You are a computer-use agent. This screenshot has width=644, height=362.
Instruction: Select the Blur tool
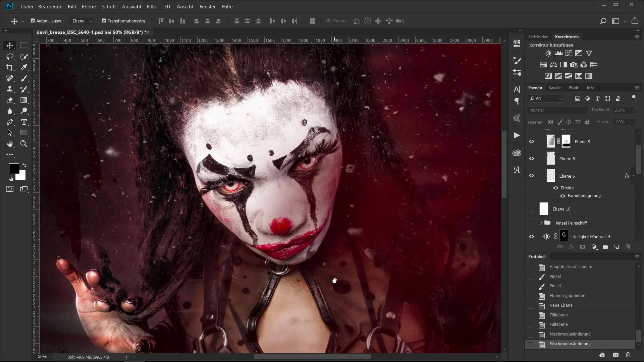[10, 111]
